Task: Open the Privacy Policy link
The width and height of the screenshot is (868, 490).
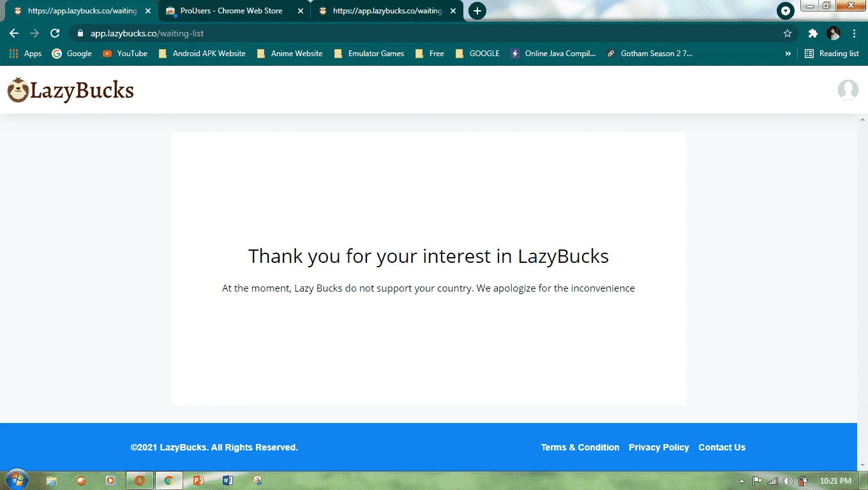Action: (659, 447)
